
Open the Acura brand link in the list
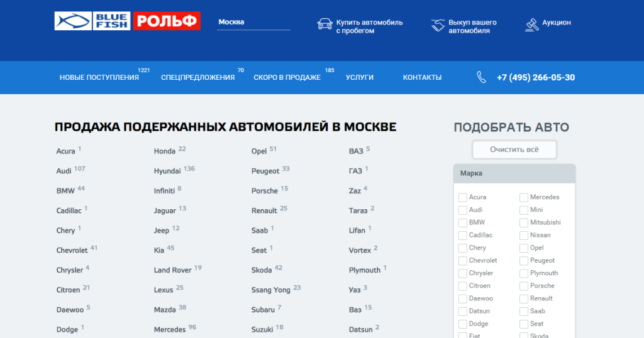65,151
